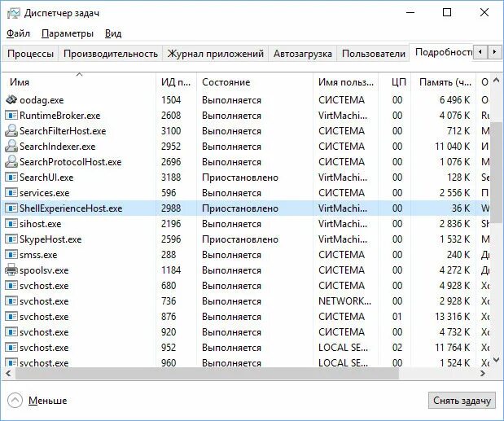
Task: Select the SearchUI.exe process name
Action: [x=46, y=178]
